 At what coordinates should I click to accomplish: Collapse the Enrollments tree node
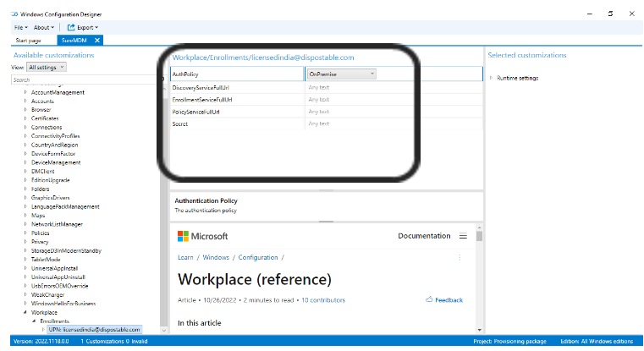click(x=34, y=321)
